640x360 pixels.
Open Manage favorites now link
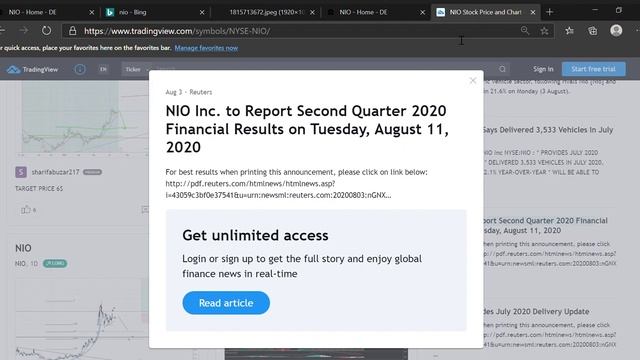point(206,48)
